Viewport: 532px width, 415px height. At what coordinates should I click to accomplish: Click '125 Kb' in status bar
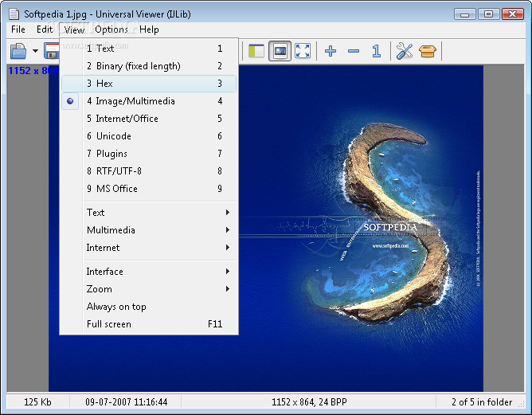click(37, 402)
